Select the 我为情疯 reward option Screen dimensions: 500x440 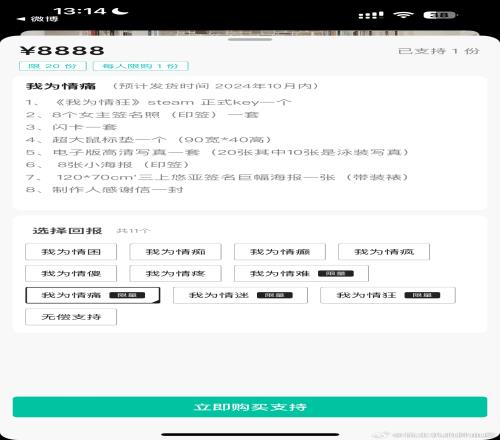[x=384, y=252]
